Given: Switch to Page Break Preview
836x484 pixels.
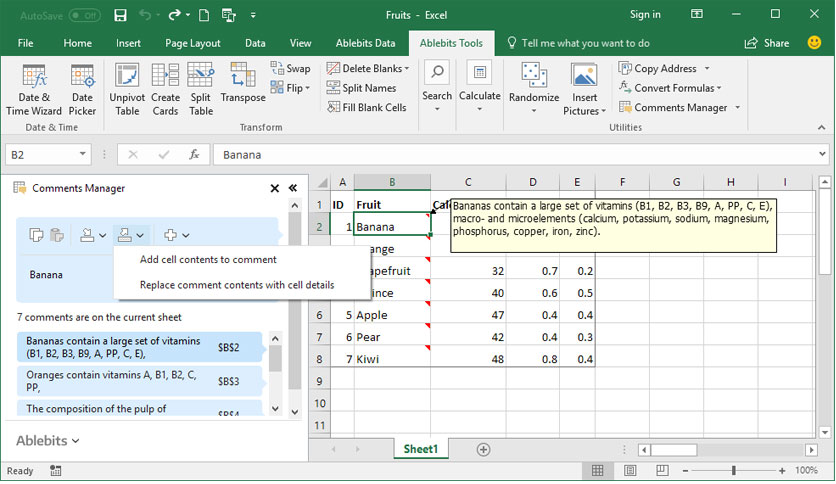Looking at the screenshot, I should pos(662,471).
